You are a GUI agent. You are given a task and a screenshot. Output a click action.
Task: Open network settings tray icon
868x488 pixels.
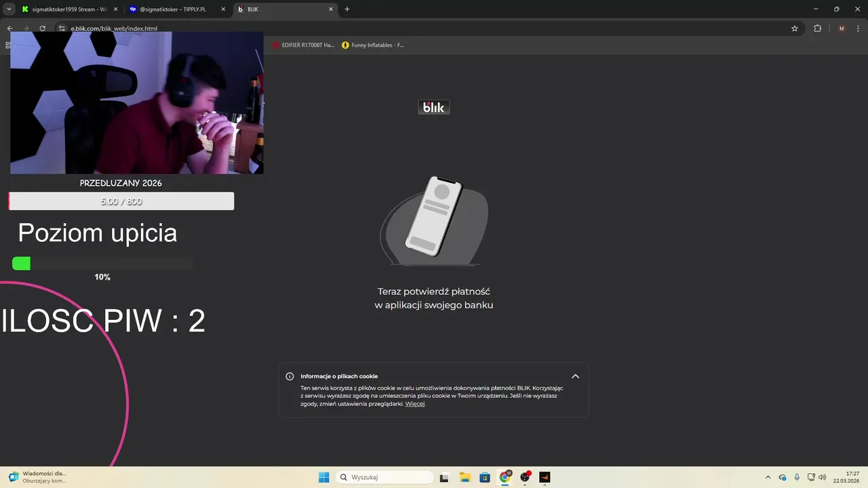[x=811, y=477]
